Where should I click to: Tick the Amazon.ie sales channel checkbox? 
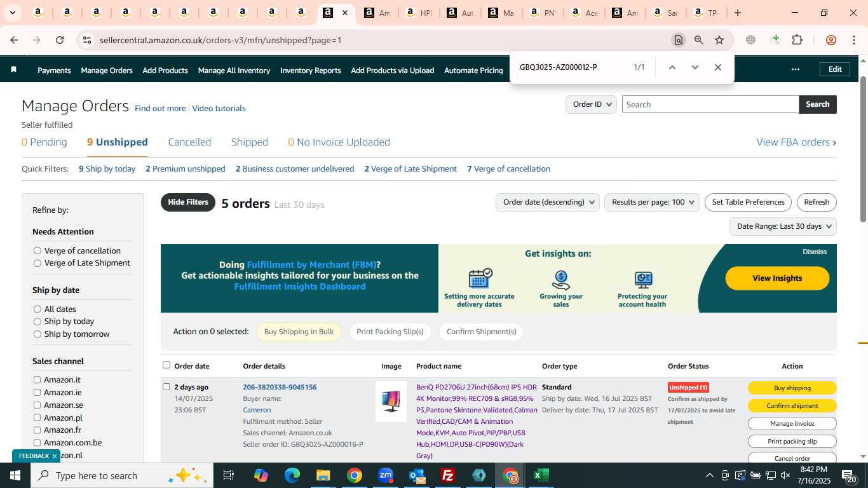(x=37, y=393)
